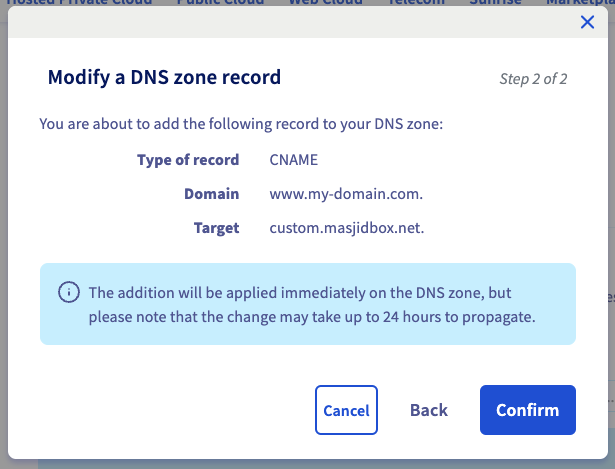Click the 'Step 2 of 2' indicator
This screenshot has height=469, width=615.
(533, 79)
